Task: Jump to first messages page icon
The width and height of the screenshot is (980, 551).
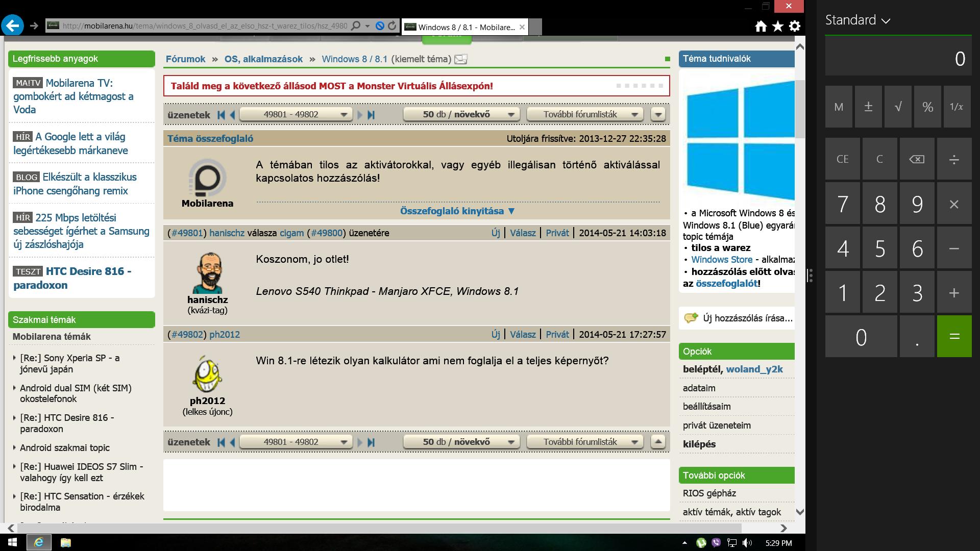Action: (x=221, y=115)
